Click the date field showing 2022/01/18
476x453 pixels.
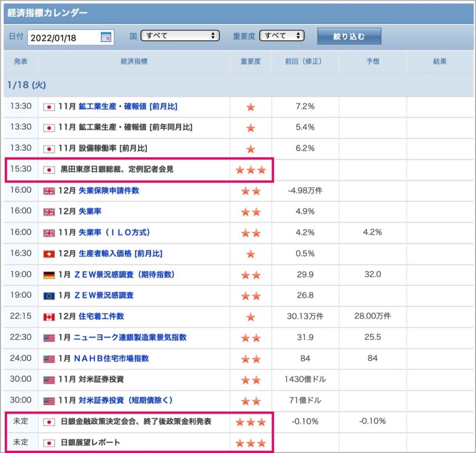[71, 37]
